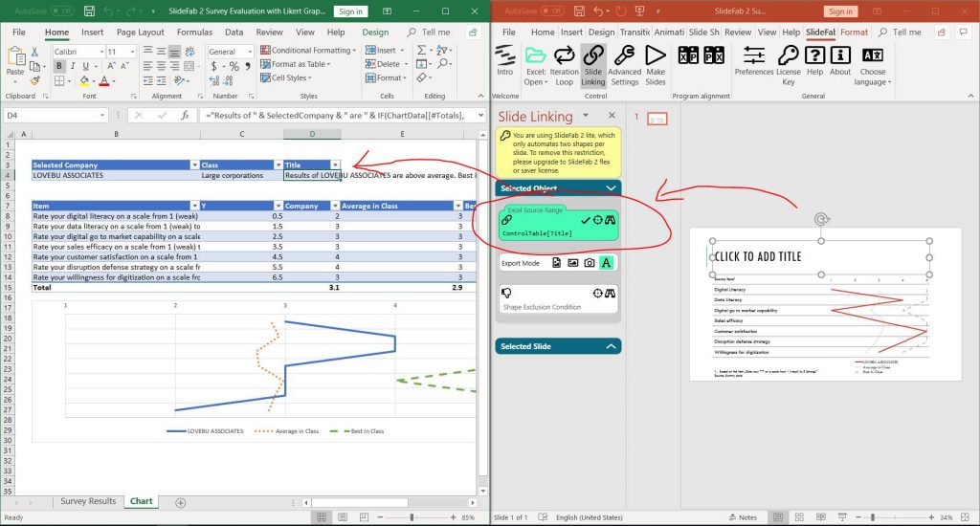Toggle Italic formatting in Excel
Image resolution: width=980 pixels, height=526 pixels.
pyautogui.click(x=73, y=66)
